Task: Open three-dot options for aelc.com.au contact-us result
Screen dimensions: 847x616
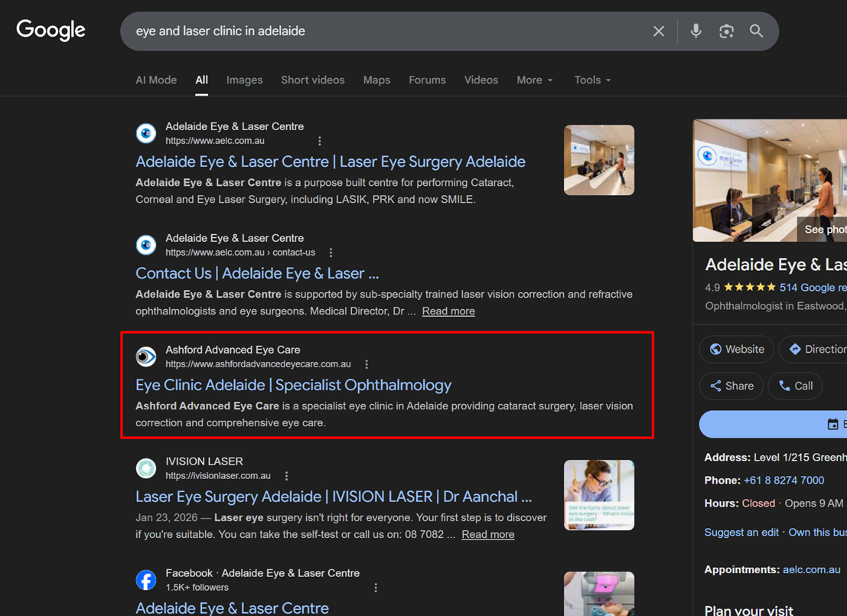Action: (331, 253)
